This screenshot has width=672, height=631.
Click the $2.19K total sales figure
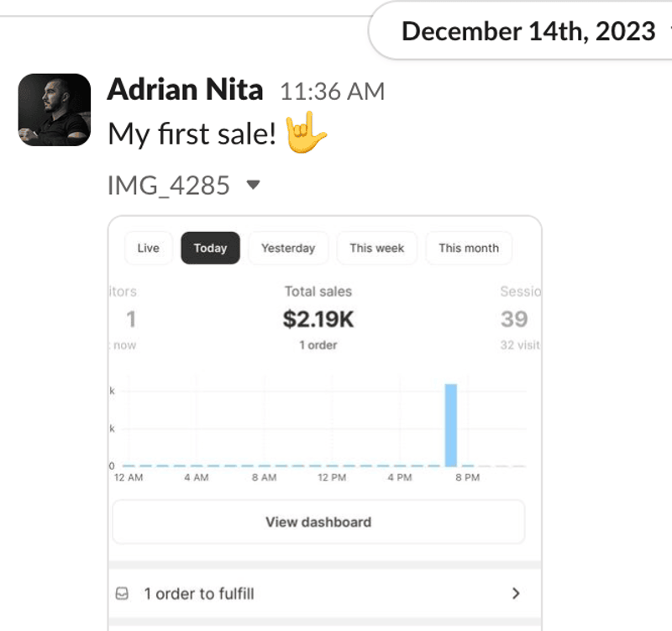[318, 319]
